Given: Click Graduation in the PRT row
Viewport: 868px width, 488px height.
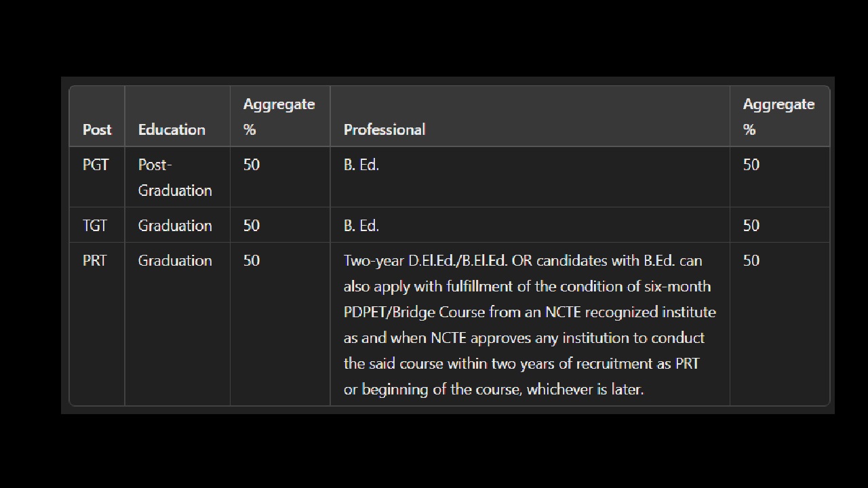Looking at the screenshot, I should [x=175, y=261].
